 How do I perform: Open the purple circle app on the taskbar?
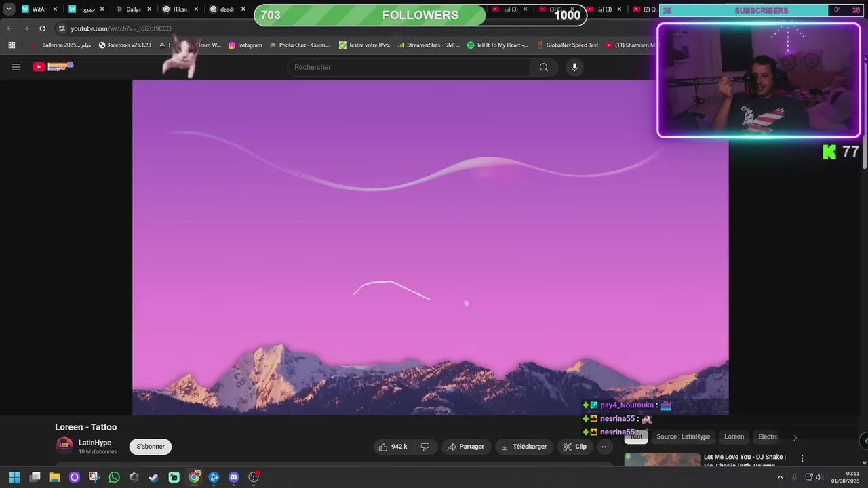coord(75,477)
